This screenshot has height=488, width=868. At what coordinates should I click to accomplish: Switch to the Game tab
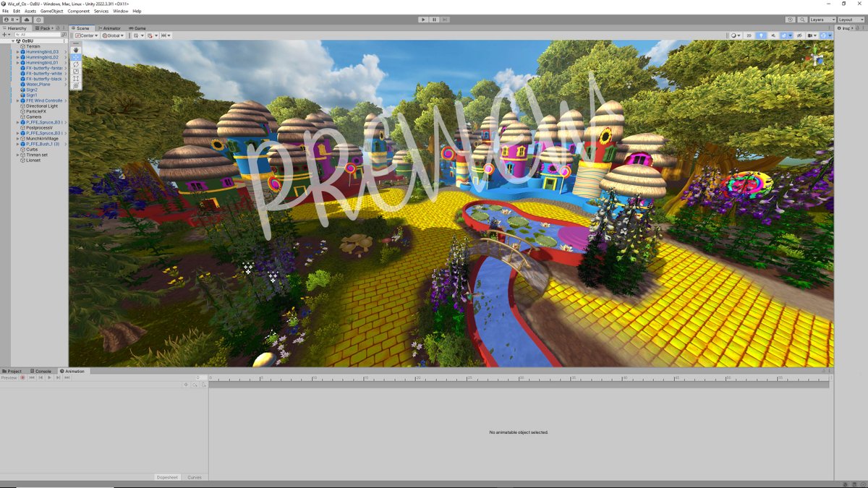pos(137,28)
